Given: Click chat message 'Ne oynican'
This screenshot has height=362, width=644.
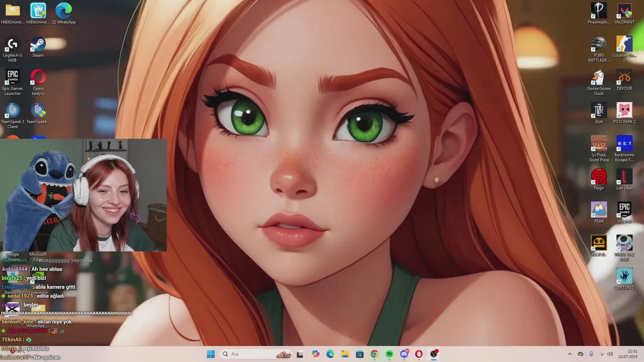Looking at the screenshot, I should click(x=47, y=357).
